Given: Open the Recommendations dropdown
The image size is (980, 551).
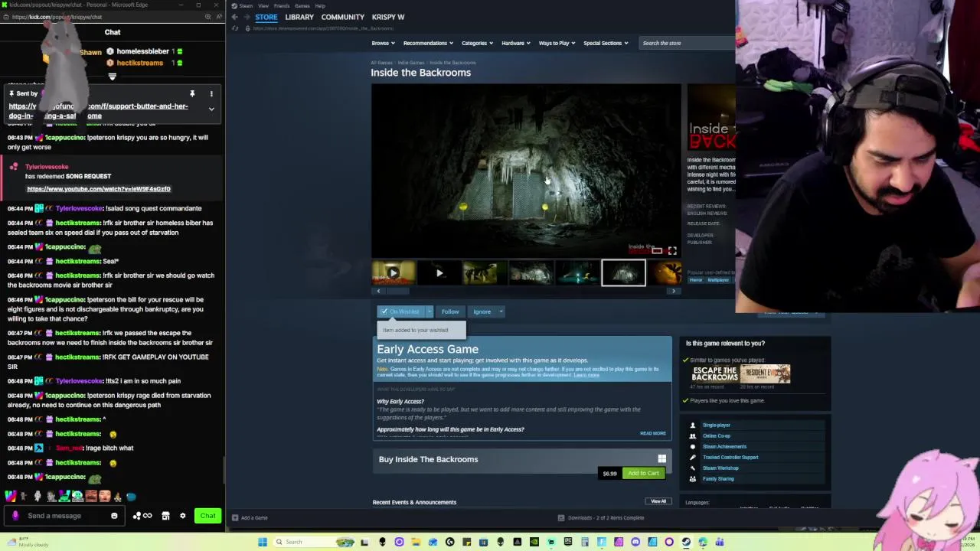Looking at the screenshot, I should point(428,43).
